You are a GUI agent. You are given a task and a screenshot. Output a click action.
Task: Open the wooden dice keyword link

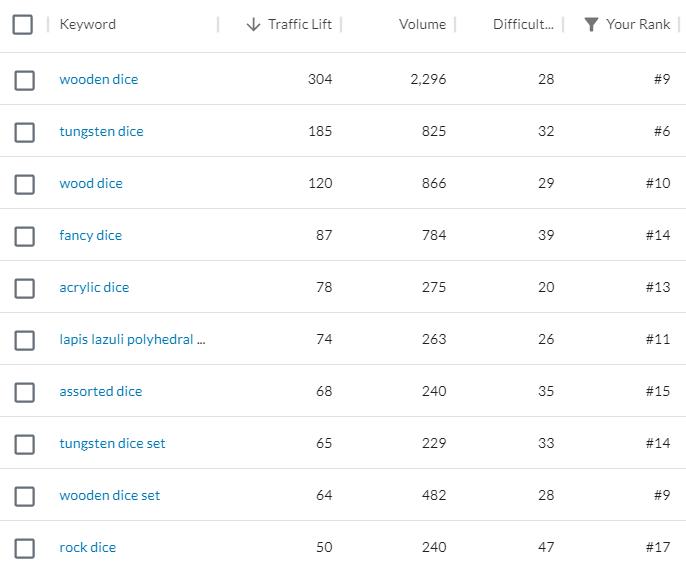click(x=99, y=79)
